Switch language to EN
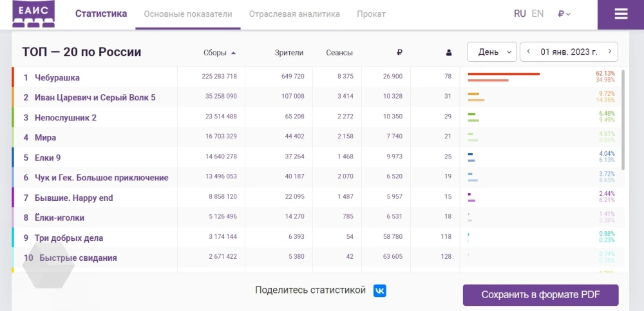 537,14
